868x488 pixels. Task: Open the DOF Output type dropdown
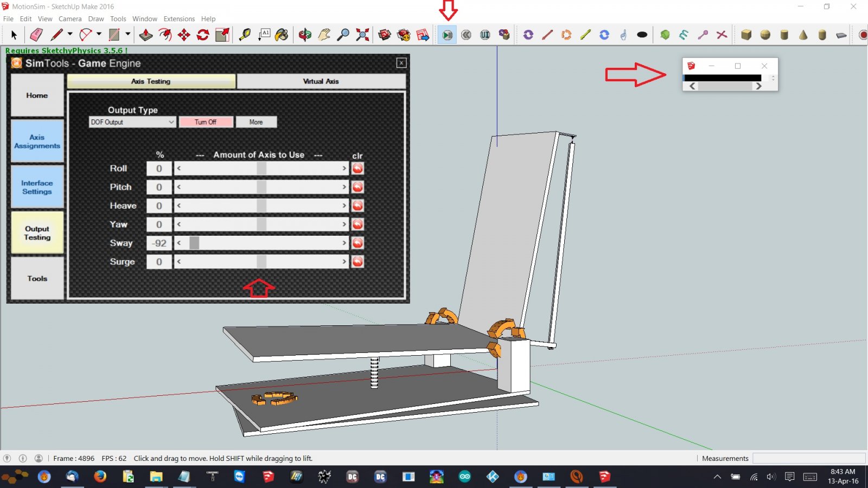tap(132, 122)
